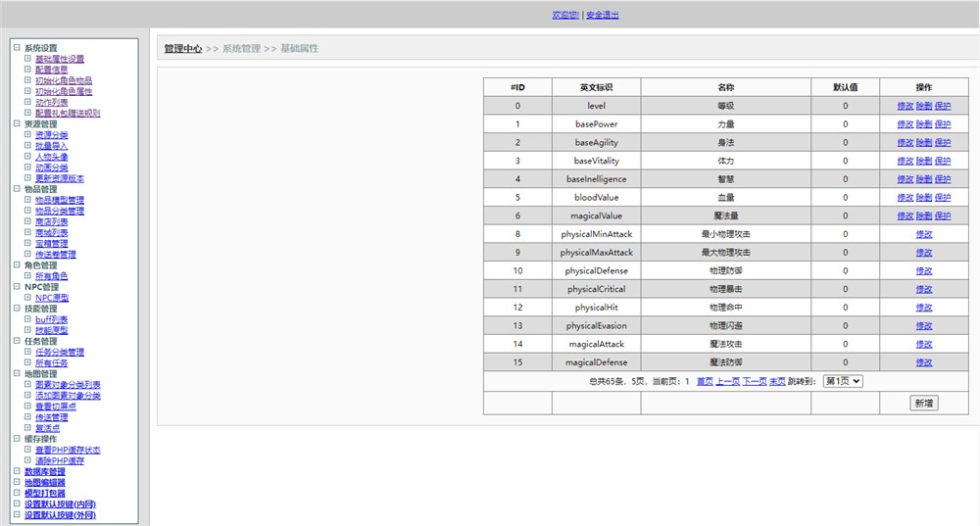Open the 跳转到 page selector dropdown
This screenshot has height=526, width=980.
tap(842, 381)
